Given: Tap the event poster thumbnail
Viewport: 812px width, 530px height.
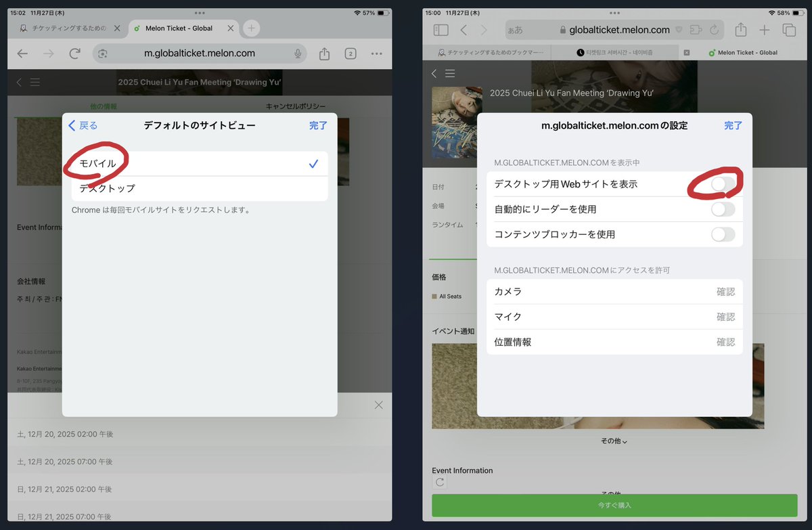Looking at the screenshot, I should 457,122.
